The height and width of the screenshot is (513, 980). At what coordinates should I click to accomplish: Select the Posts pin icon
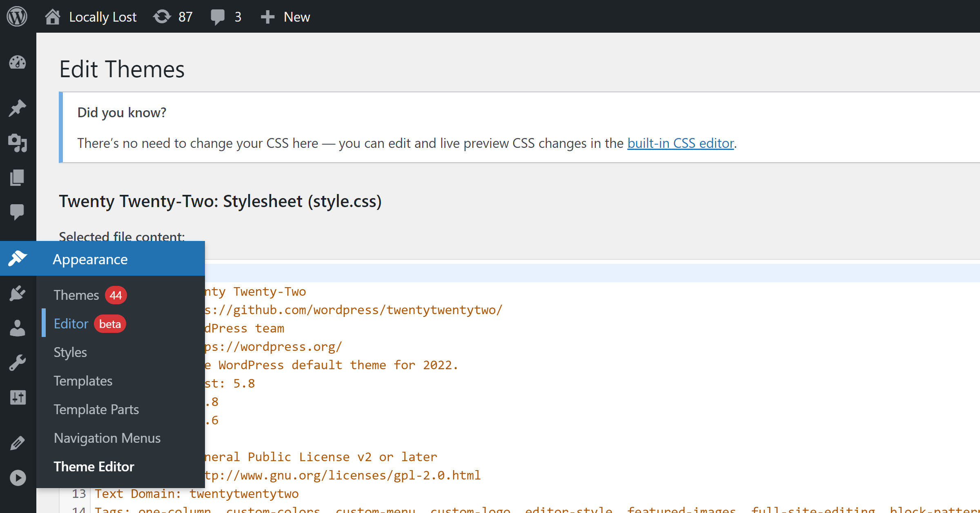(x=17, y=107)
